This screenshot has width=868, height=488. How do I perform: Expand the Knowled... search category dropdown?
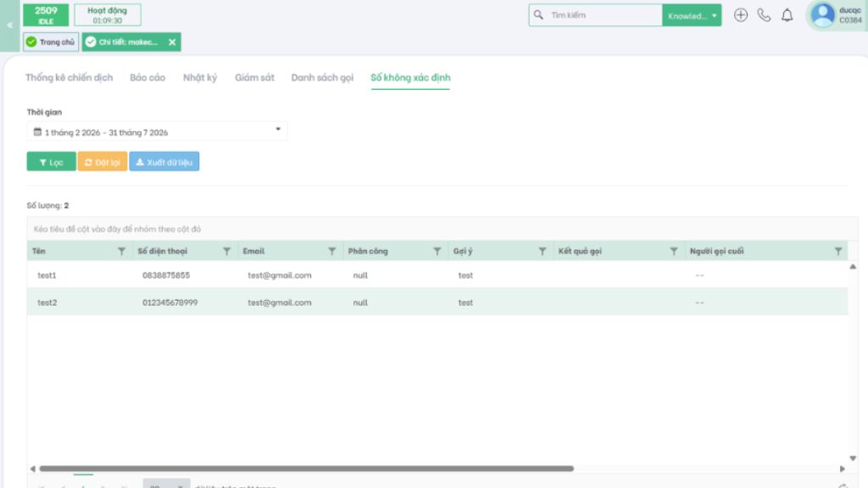pos(692,15)
